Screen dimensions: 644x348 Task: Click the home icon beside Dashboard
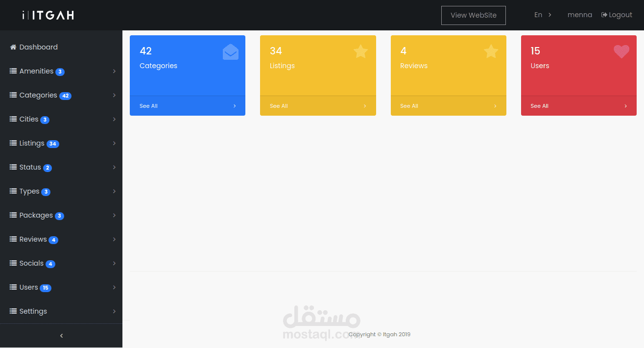point(13,47)
